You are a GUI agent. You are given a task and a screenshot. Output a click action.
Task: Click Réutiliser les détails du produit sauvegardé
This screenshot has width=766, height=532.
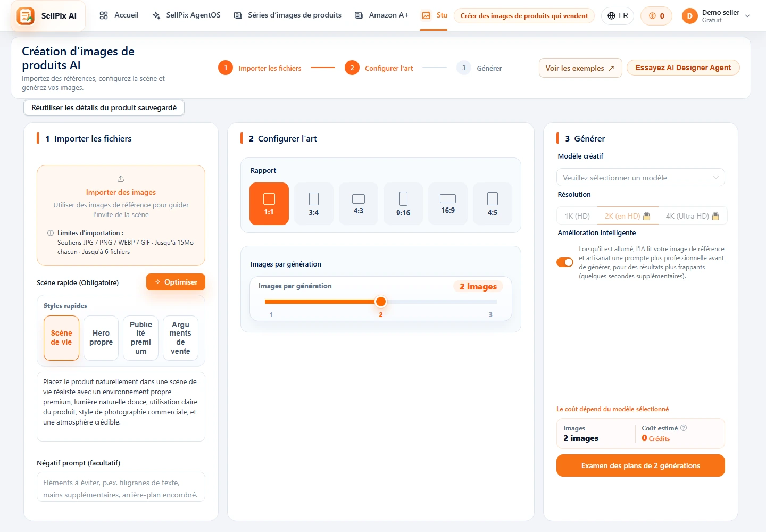pos(104,107)
